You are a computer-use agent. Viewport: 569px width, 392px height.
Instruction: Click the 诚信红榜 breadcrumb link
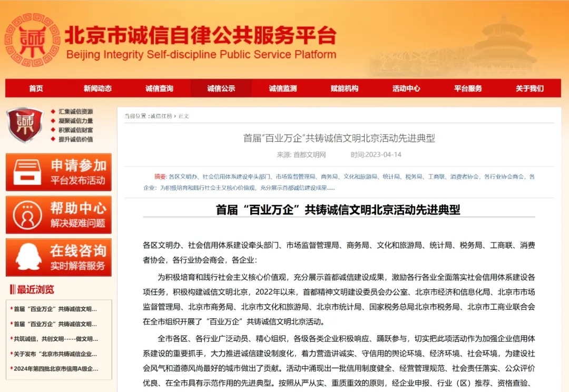(161, 116)
